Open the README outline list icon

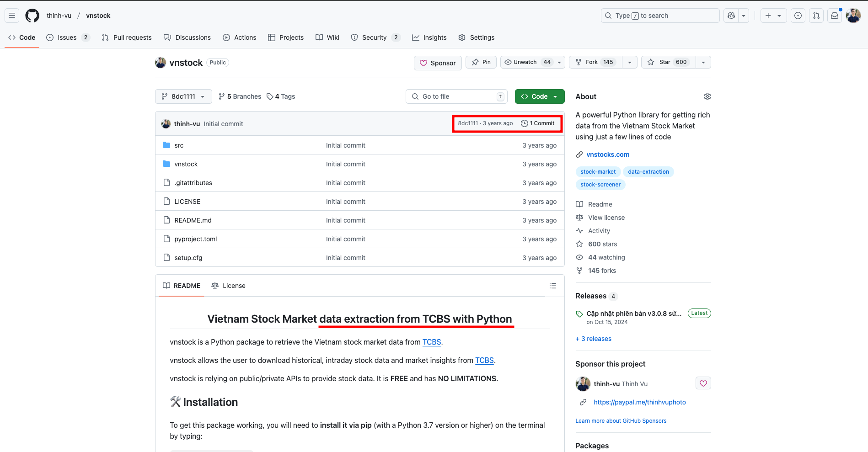(552, 285)
